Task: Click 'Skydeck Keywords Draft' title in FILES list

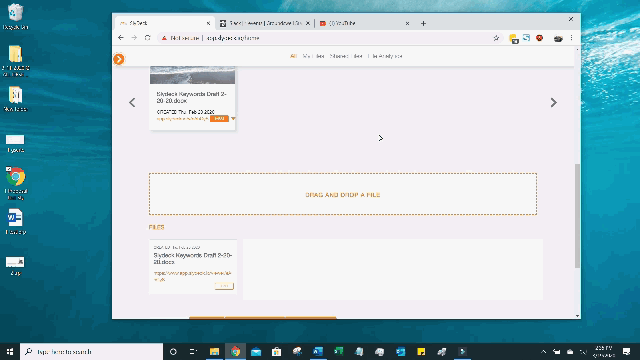Action: point(193,259)
